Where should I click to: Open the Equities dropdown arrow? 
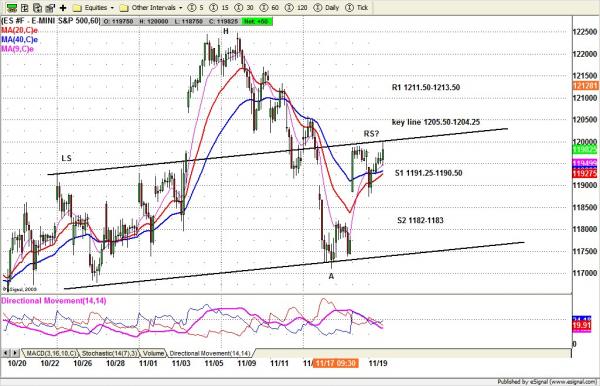[x=112, y=8]
